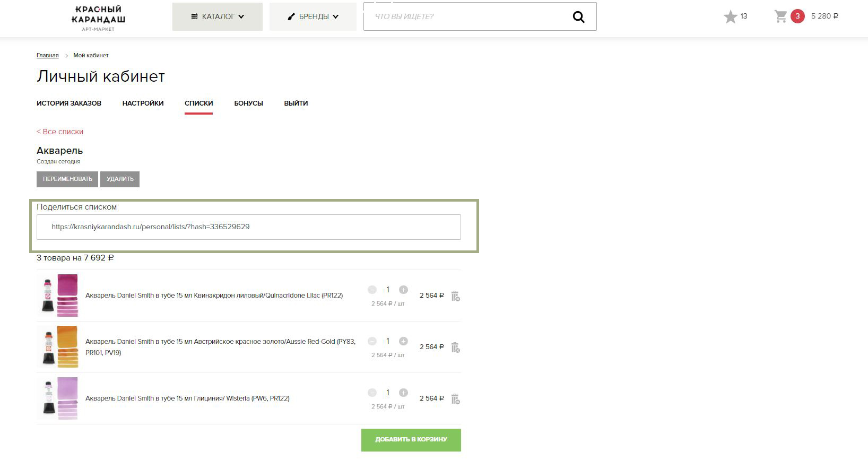The height and width of the screenshot is (460, 868).
Task: Open Глициния/Wisteria product name link
Action: [187, 398]
